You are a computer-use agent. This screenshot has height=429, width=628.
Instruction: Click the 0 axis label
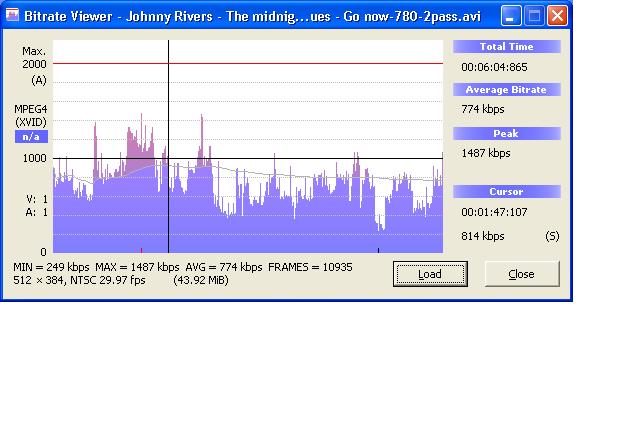point(43,252)
